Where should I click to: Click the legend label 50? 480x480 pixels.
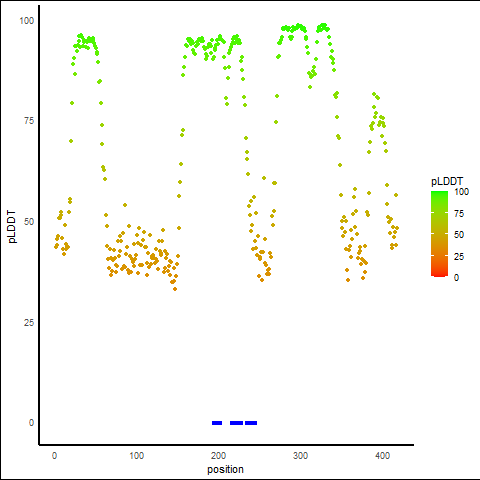click(x=459, y=235)
